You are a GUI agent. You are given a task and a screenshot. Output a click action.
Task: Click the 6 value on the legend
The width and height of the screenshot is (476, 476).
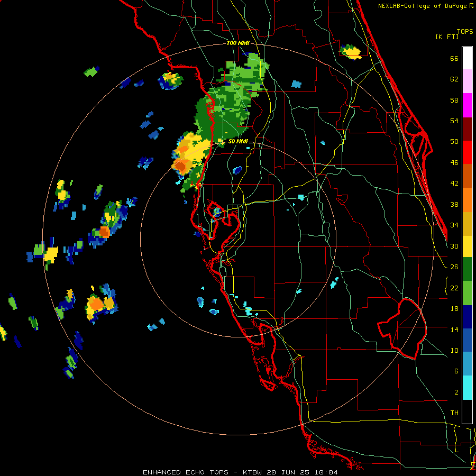pyautogui.click(x=456, y=371)
